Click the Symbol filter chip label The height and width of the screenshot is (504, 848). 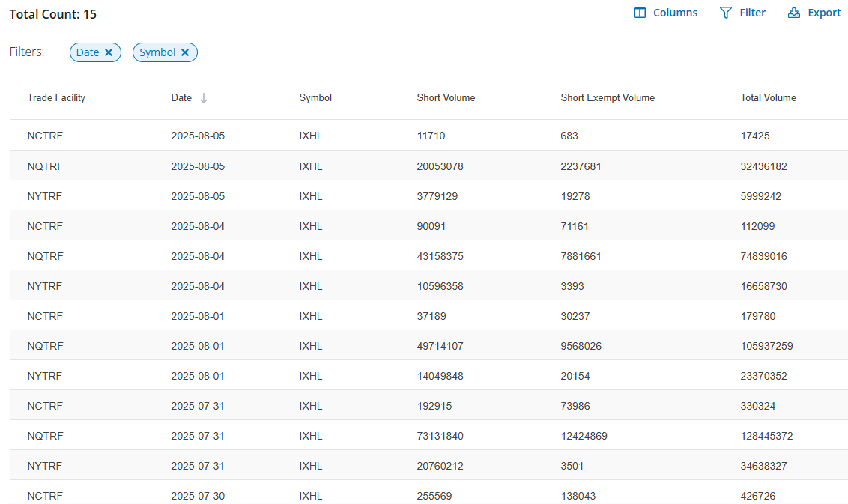157,52
